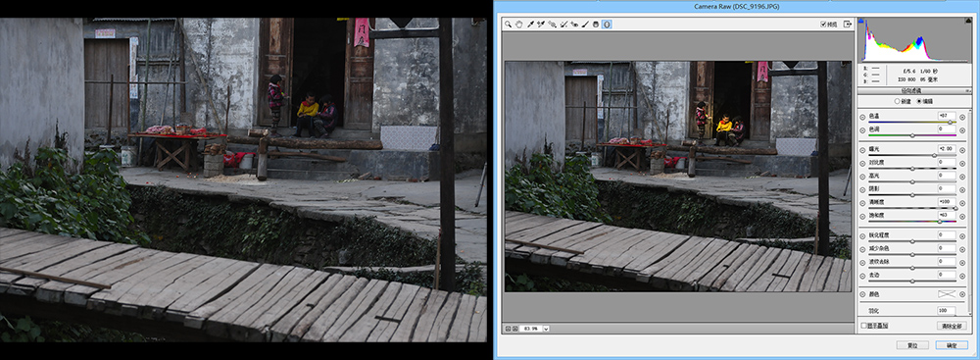Click minus icon beside 曝光 slider
Screen dimensions: 980x360
[862, 150]
